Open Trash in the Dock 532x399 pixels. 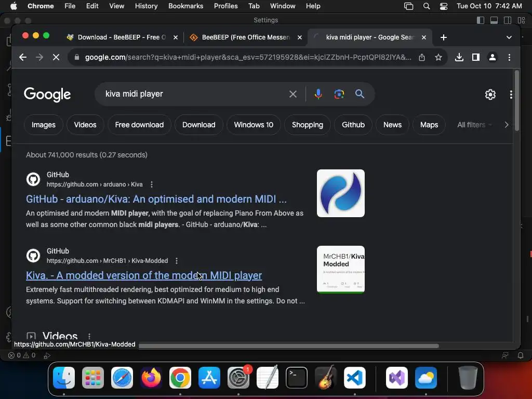468,378
